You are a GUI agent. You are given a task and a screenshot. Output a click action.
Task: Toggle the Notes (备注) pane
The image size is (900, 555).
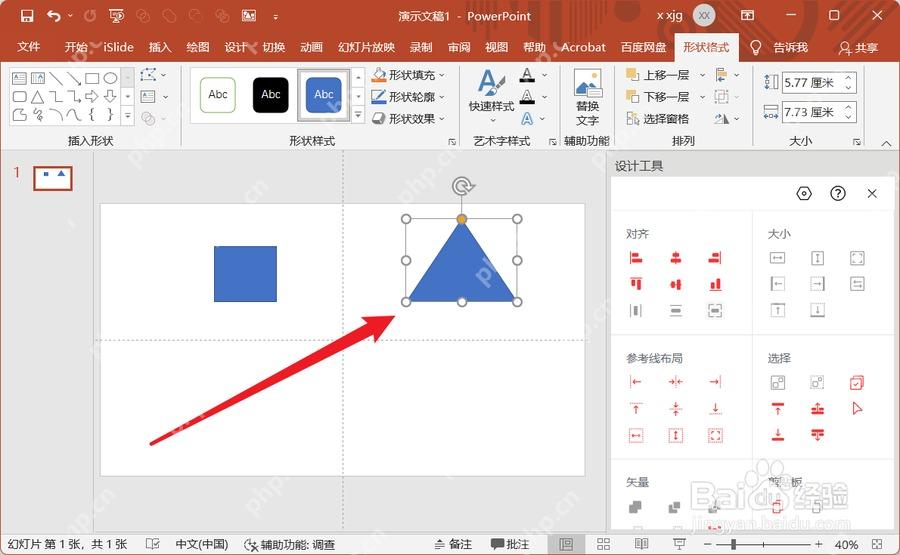click(x=453, y=544)
